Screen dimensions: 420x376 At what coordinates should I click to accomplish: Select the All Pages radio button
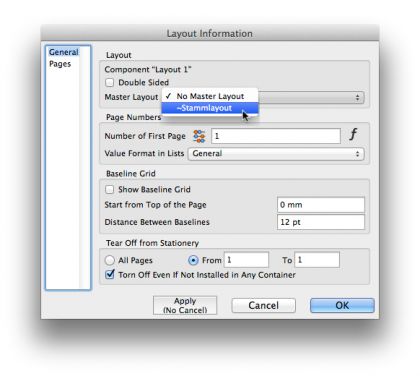tap(110, 260)
